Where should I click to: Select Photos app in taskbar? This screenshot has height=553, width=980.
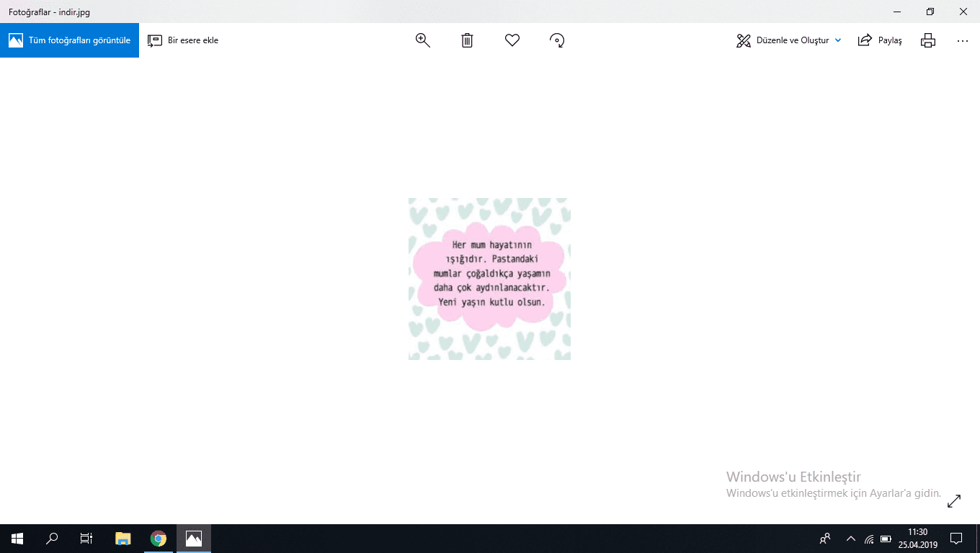[x=194, y=539]
